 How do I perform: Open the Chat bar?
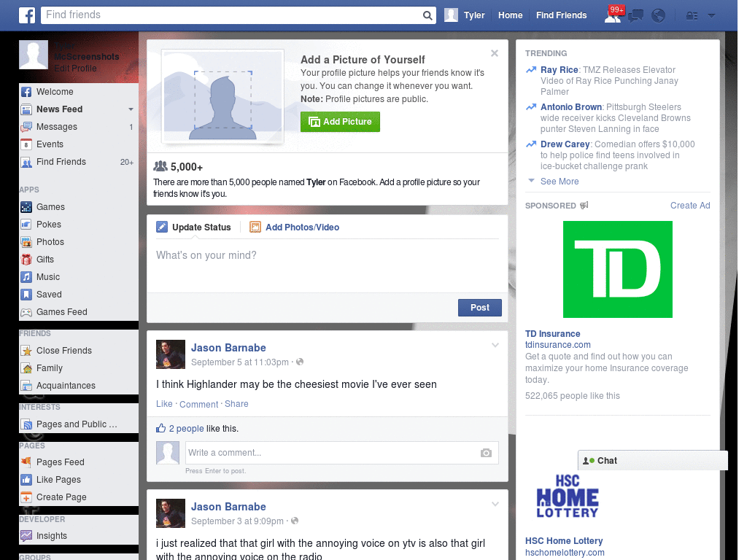click(653, 461)
